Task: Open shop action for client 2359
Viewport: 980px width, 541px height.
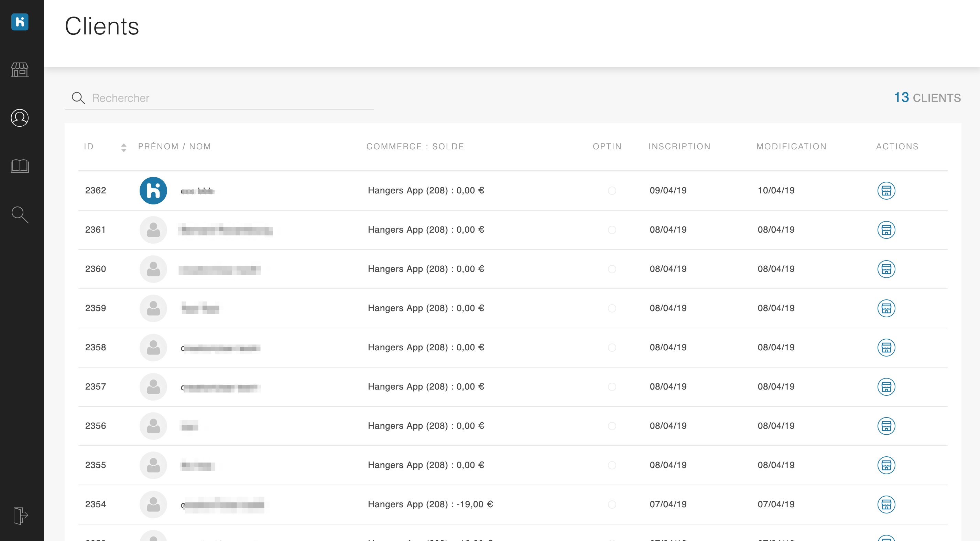Action: [x=886, y=308]
